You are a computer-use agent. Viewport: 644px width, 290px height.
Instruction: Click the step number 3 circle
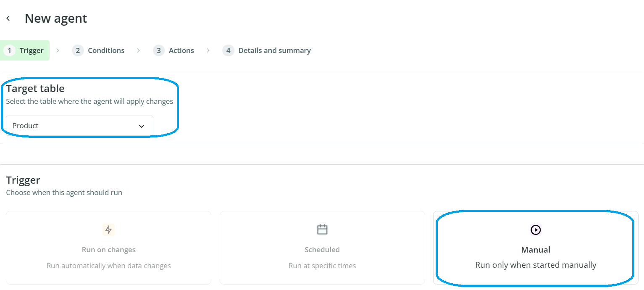[159, 50]
